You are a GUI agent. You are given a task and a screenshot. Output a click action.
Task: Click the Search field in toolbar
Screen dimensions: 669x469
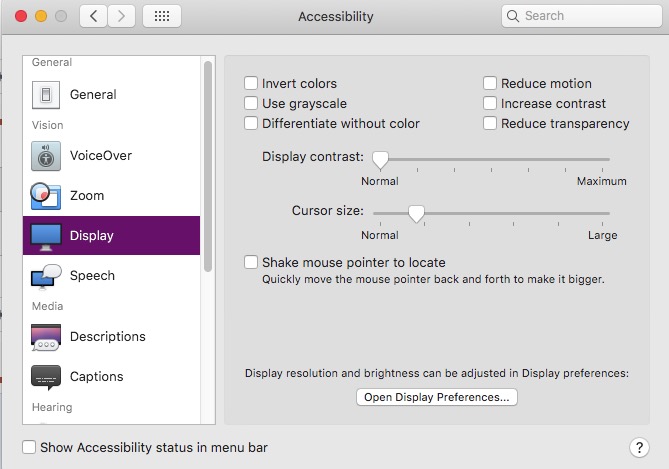(x=580, y=16)
